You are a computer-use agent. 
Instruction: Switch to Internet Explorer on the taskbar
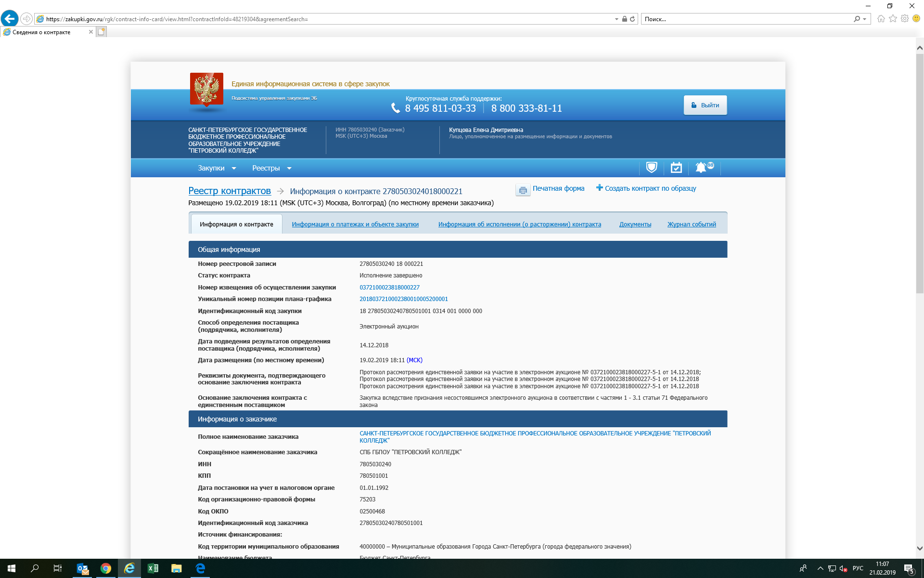[x=129, y=568]
